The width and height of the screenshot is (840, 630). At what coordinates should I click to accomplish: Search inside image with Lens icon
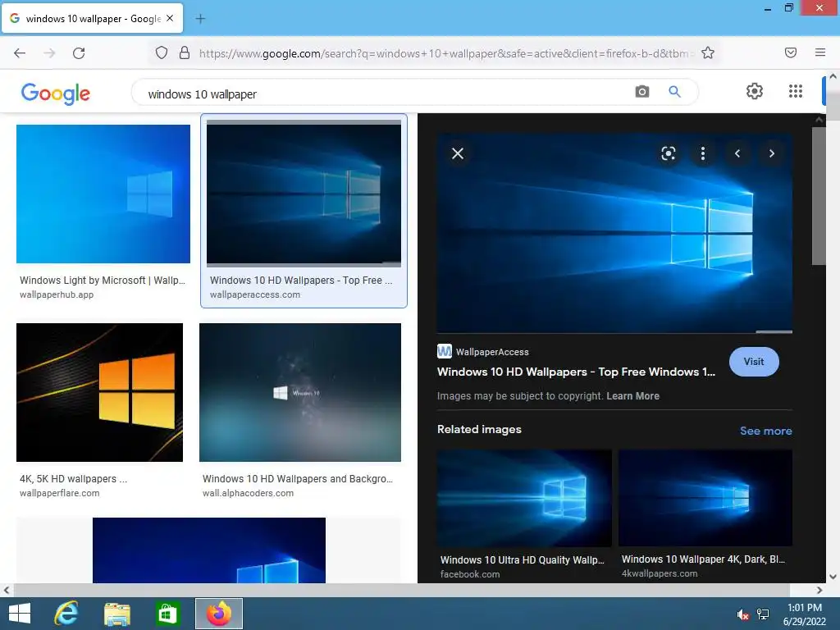point(668,153)
